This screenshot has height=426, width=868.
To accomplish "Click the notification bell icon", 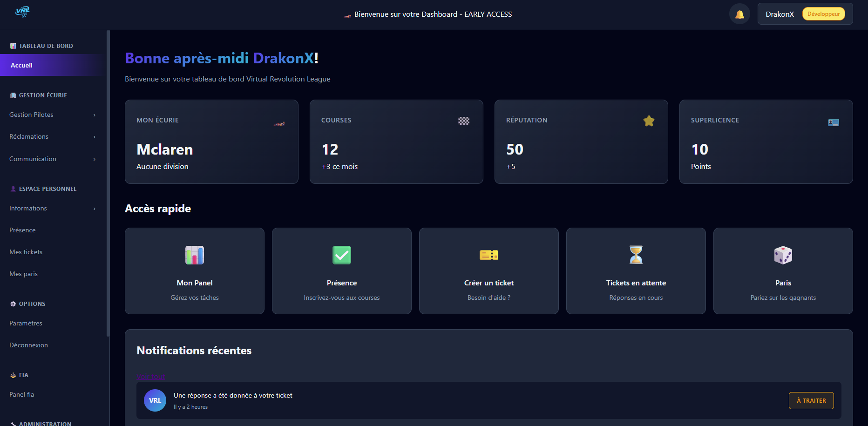I will [x=739, y=14].
